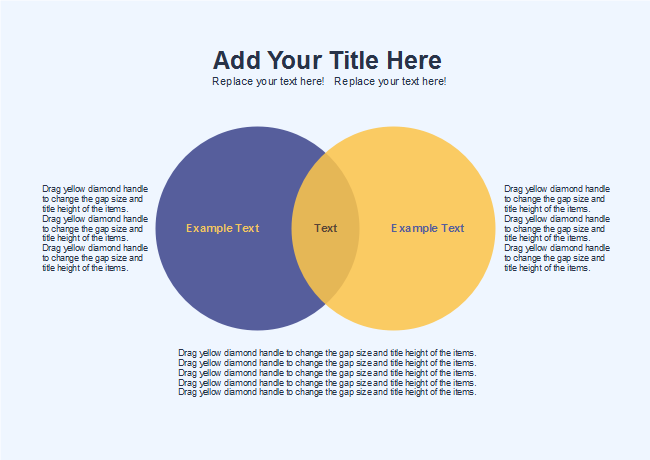The height and width of the screenshot is (460, 650).
Task: Click the middle sentence of the left description
Action: [95, 228]
